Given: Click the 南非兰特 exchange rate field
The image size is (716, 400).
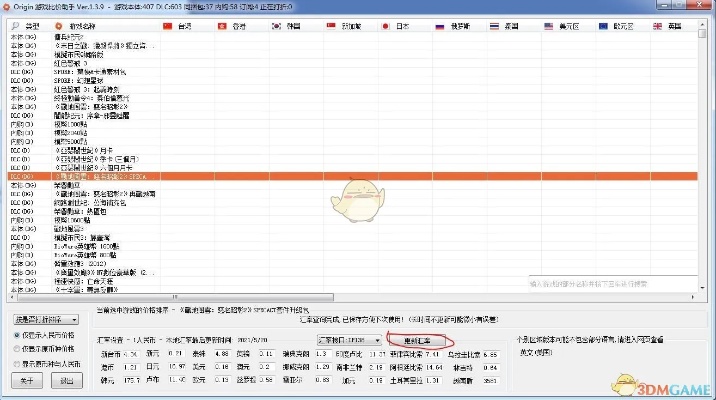Looking at the screenshot, I should coord(376,367).
